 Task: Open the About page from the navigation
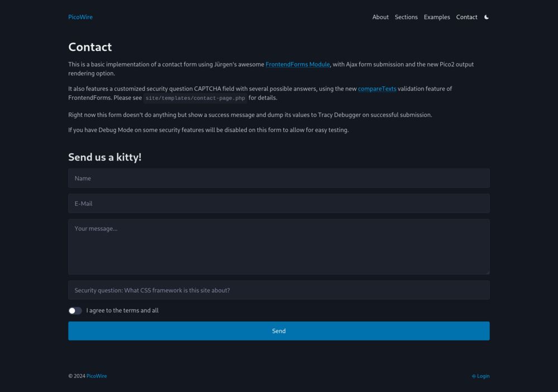[381, 17]
